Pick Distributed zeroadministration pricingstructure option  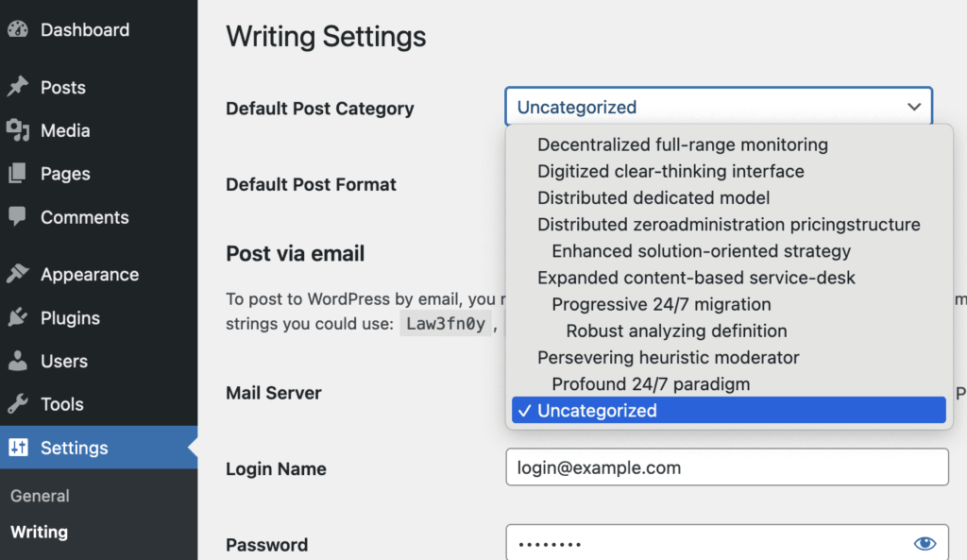pyautogui.click(x=728, y=224)
